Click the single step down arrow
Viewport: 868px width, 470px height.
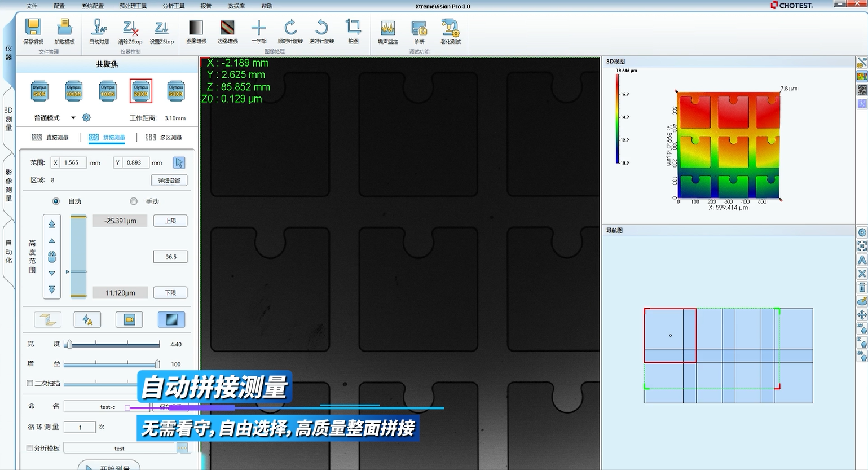point(52,273)
